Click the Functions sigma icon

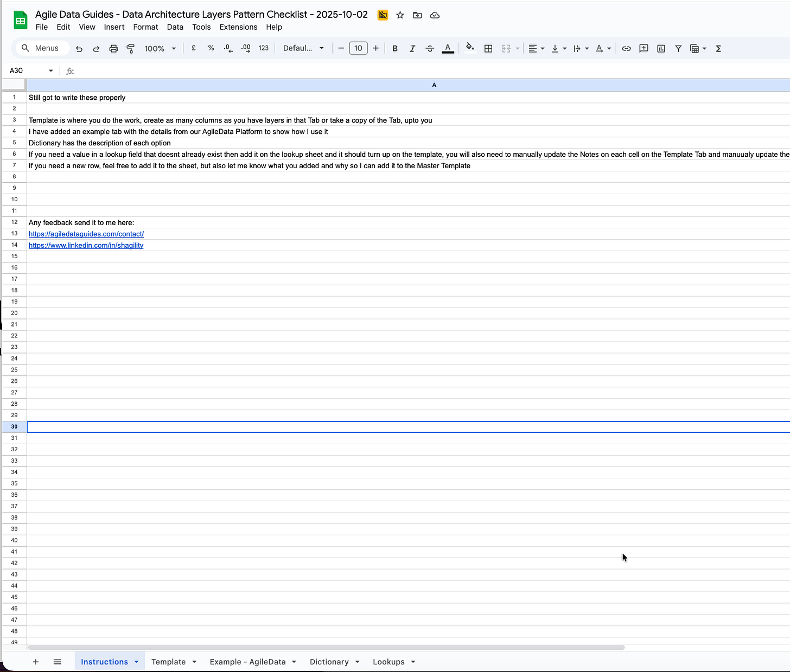tap(718, 49)
